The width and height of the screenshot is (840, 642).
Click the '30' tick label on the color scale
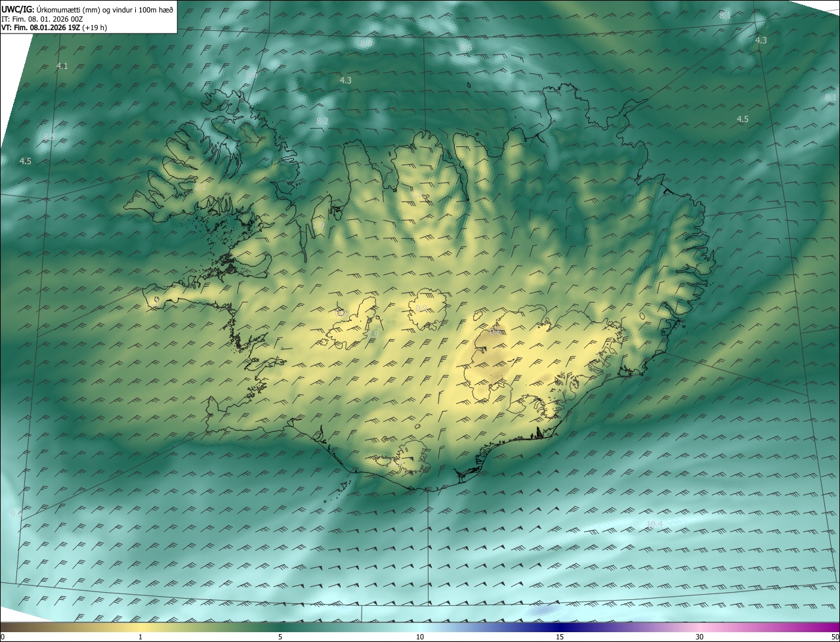700,637
